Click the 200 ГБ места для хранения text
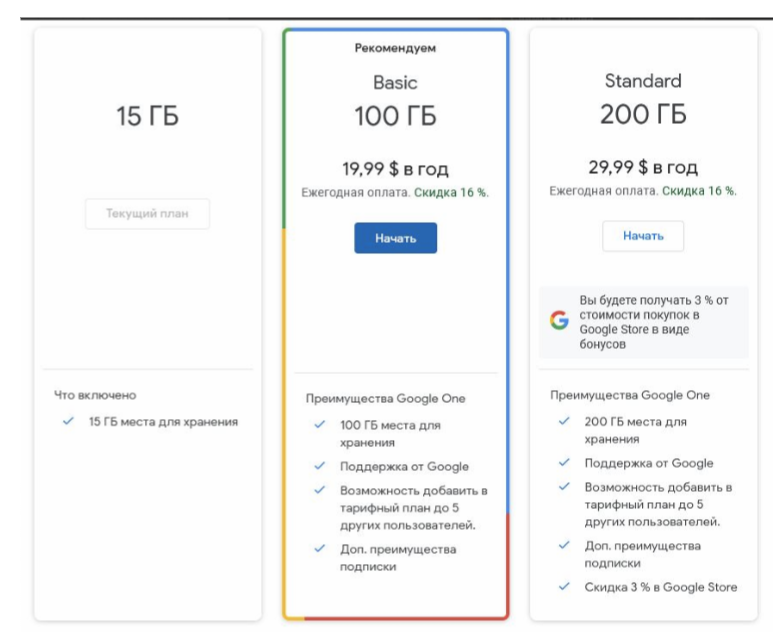Screen dimensions: 784x632 coord(636,430)
